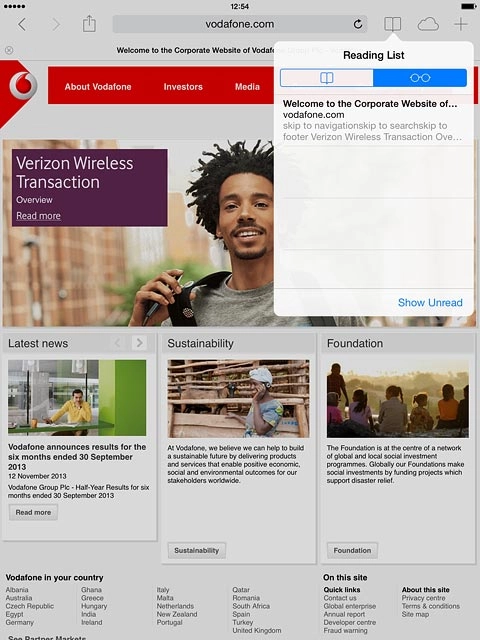Select Portugal country link
The height and width of the screenshot is (640, 480).
pos(169,622)
